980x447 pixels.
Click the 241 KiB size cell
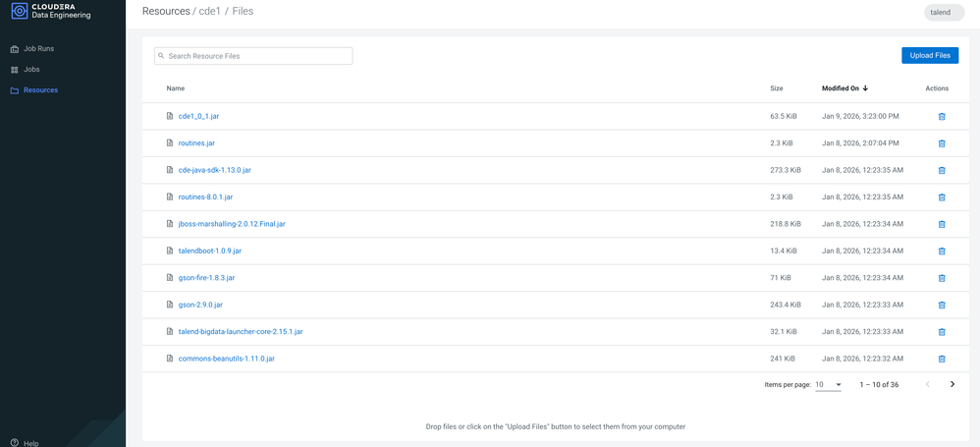point(782,359)
